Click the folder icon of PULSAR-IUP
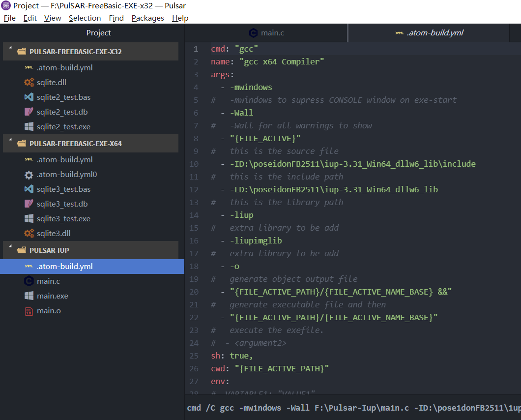 coord(22,250)
